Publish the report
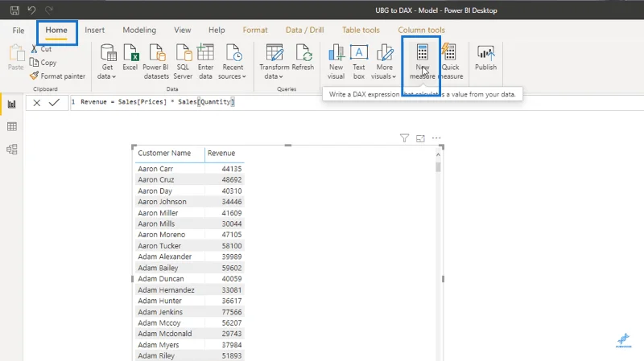Screen dimensions: 644x361 point(486,57)
